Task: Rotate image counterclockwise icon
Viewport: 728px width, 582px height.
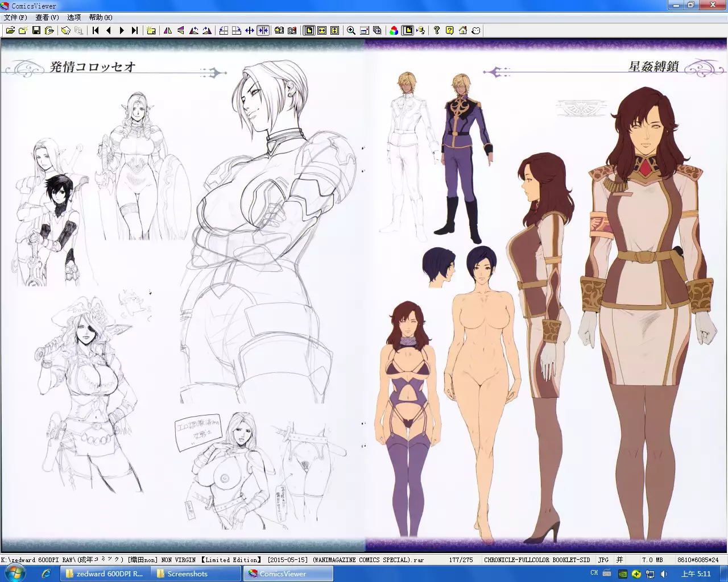Action: point(194,31)
